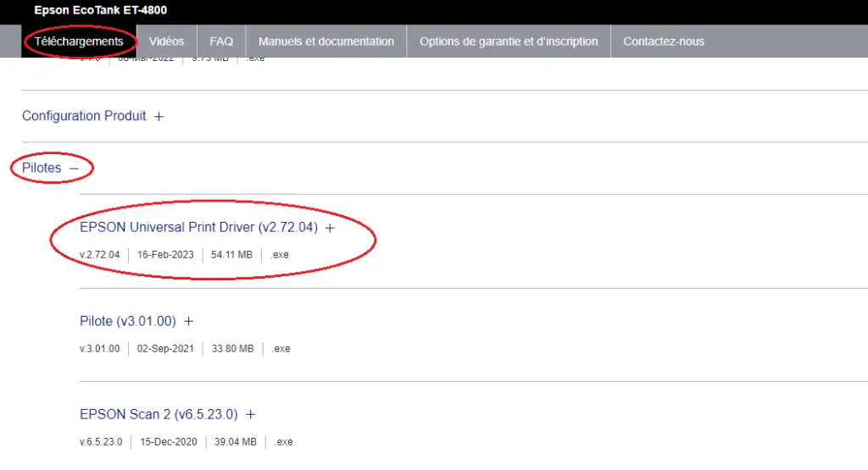Click version text v.2.72.04
Viewport: 868px width, 470px height.
pos(100,255)
